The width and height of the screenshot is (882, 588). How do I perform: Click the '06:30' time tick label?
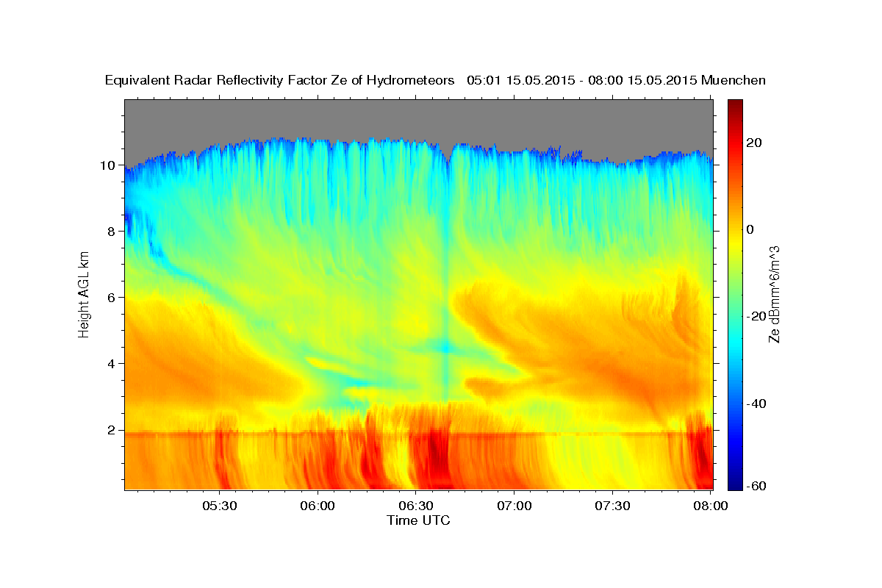coord(416,506)
